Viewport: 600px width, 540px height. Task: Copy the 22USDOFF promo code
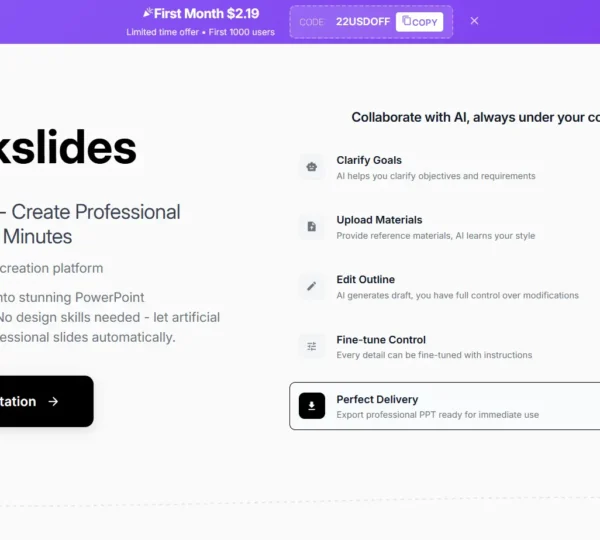tap(419, 21)
